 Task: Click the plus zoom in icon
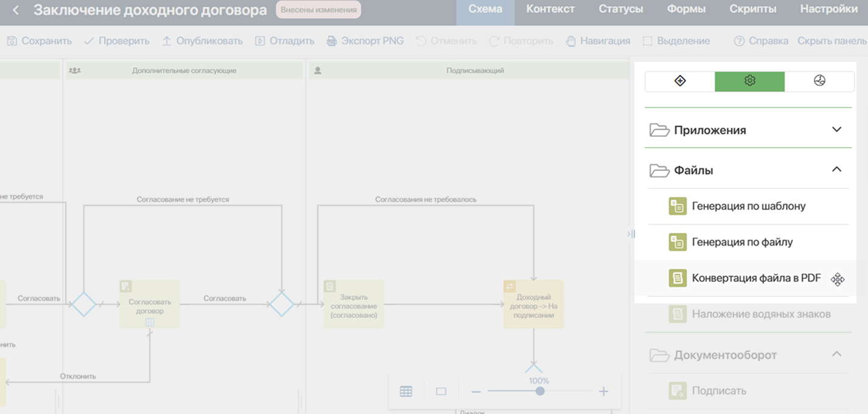tap(603, 392)
